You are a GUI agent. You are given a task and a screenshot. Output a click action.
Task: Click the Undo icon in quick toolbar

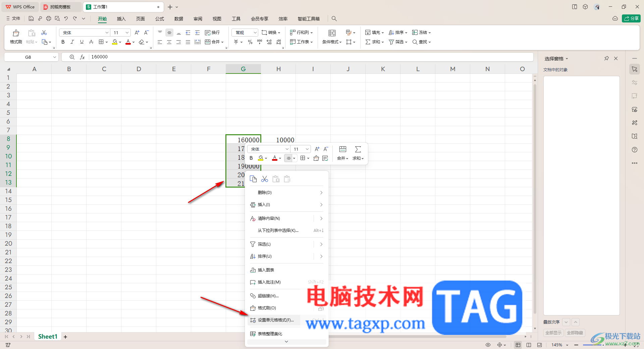[x=66, y=18]
